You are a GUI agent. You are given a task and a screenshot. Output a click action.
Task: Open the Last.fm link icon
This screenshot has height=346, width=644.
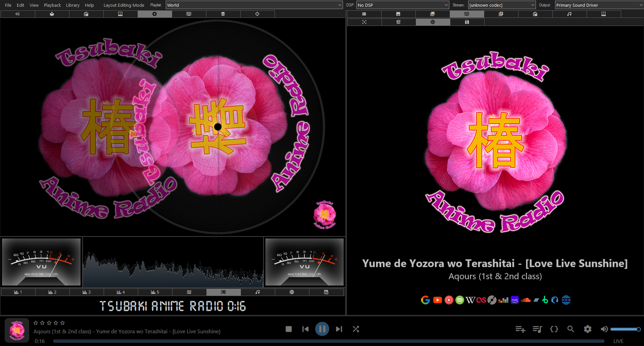pos(481,300)
